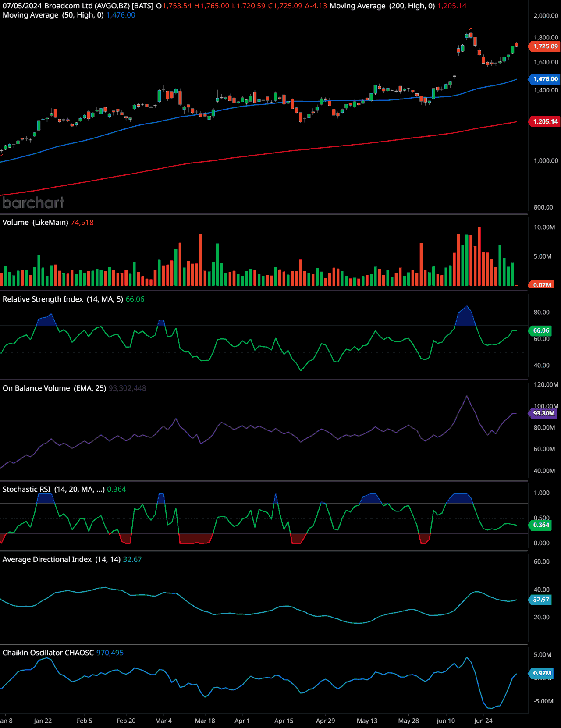Click the Apr 15 date on time axis
This screenshot has width=561, height=728.
(284, 721)
